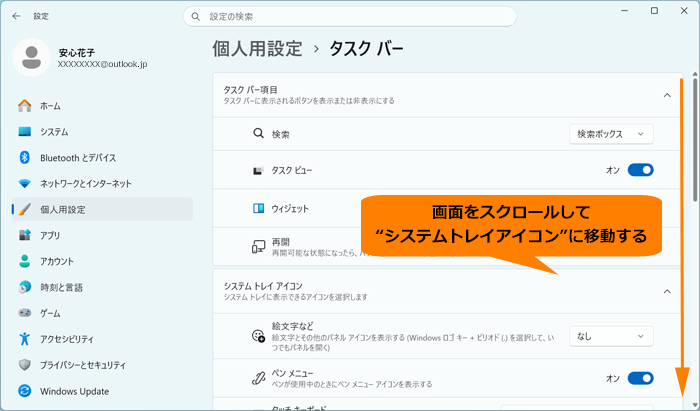Collapse the タスク バー項目 section chevron
Viewport: 700px width, 411px height.
coord(667,95)
